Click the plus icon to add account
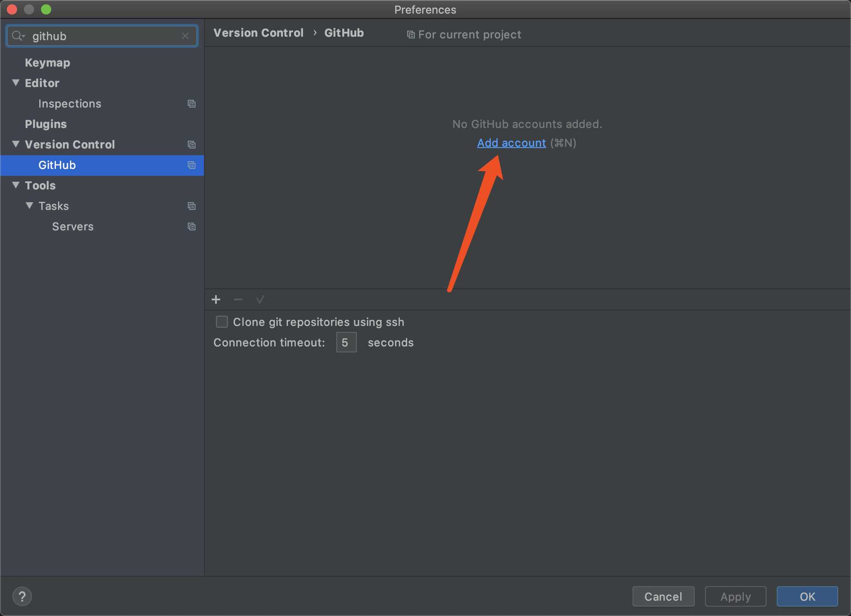This screenshot has width=851, height=616. pyautogui.click(x=216, y=299)
